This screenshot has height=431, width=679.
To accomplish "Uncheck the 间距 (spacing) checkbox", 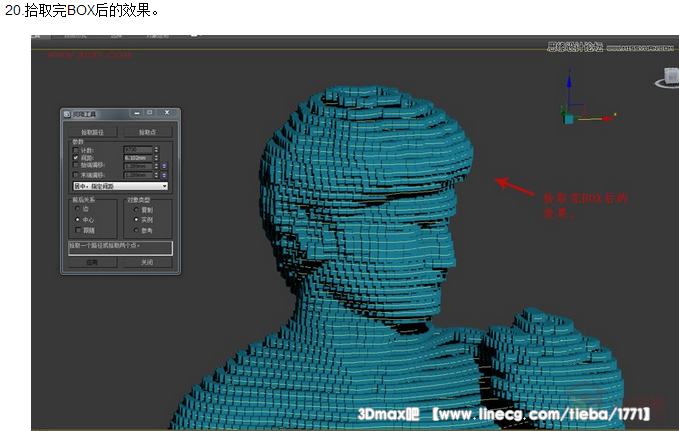I will point(76,157).
